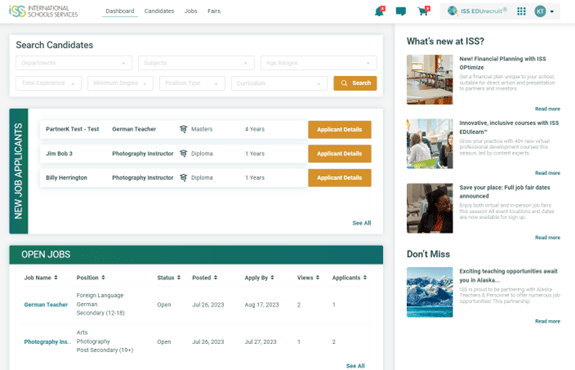Open the Fairs tab
Viewport: 575px width, 370px height.
pyautogui.click(x=214, y=11)
